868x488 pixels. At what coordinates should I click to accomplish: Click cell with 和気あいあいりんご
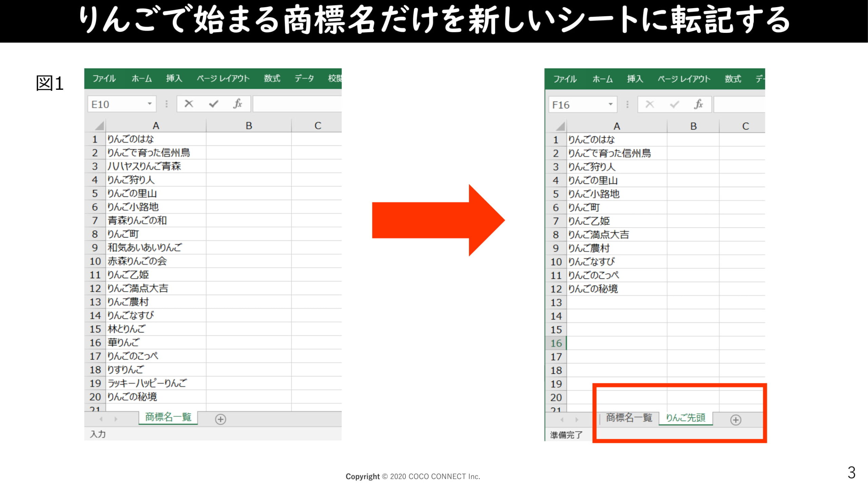click(x=156, y=247)
